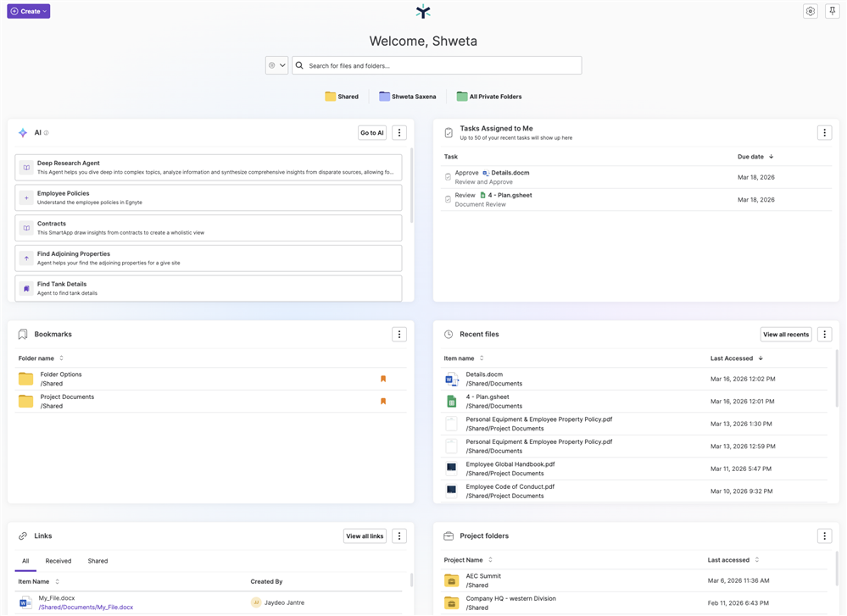Screen dimensions: 847x616
Task: Click the magnifier icon in the search bar
Action: click(x=298, y=65)
